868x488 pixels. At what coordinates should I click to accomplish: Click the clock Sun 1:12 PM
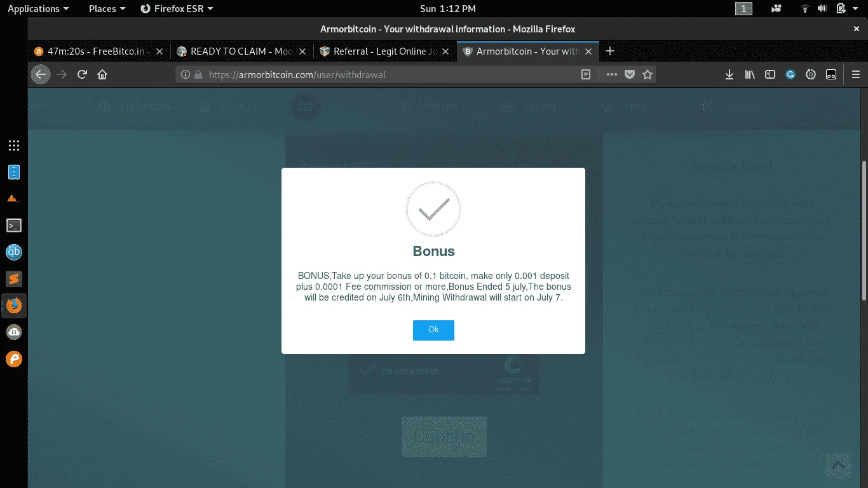click(447, 8)
